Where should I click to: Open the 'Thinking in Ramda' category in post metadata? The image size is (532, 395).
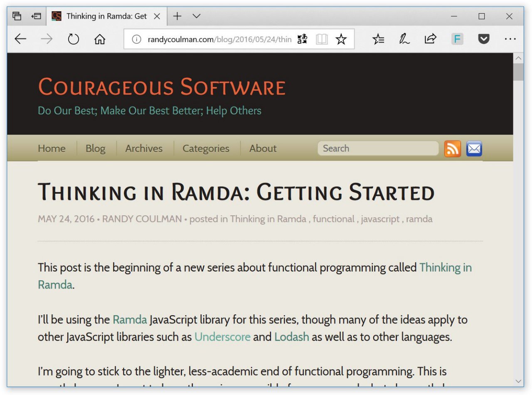click(x=268, y=219)
